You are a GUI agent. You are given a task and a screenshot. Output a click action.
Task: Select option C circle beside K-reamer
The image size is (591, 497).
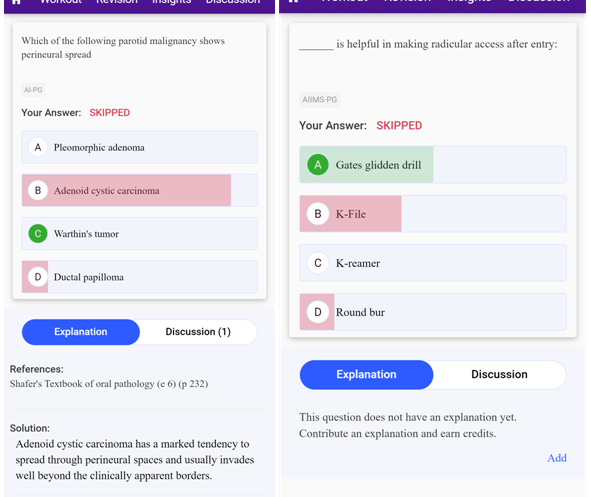click(x=318, y=263)
